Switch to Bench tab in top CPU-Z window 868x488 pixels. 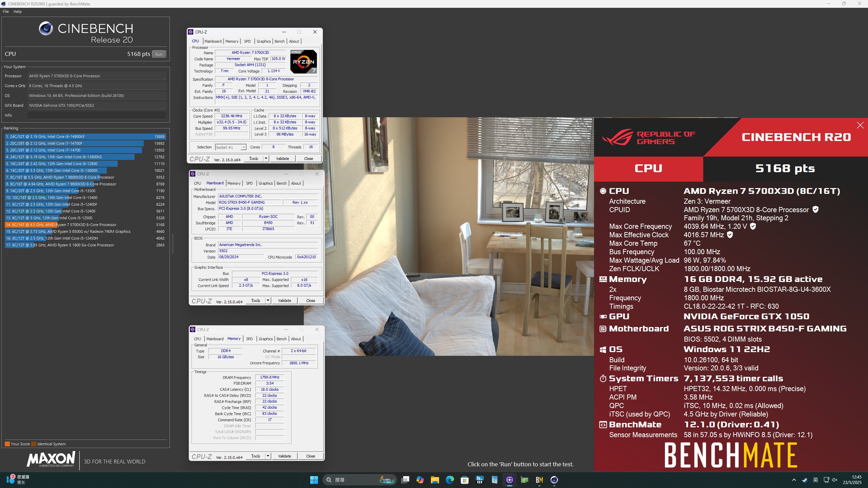click(x=279, y=41)
